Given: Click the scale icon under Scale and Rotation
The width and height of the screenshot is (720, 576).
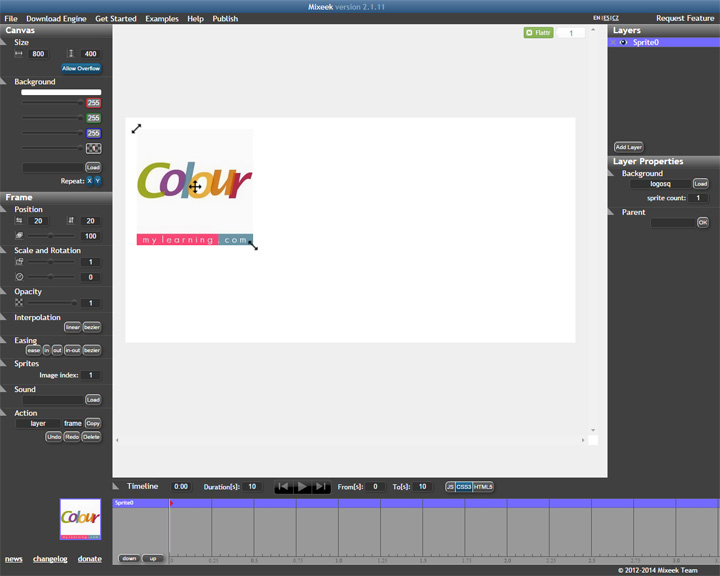Looking at the screenshot, I should pyautogui.click(x=19, y=261).
